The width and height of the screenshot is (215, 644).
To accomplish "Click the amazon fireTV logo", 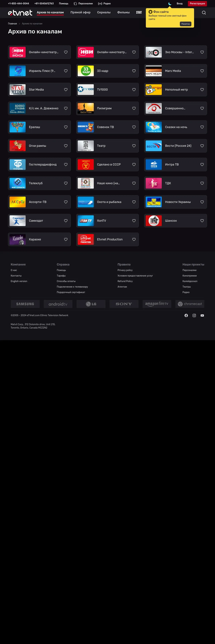I will [157, 304].
